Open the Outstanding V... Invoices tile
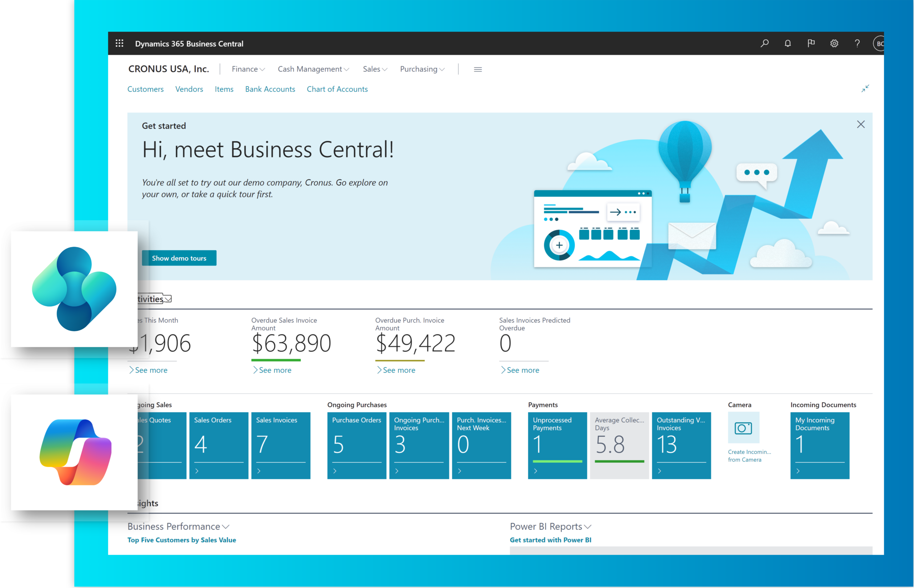This screenshot has height=588, width=914. (682, 445)
